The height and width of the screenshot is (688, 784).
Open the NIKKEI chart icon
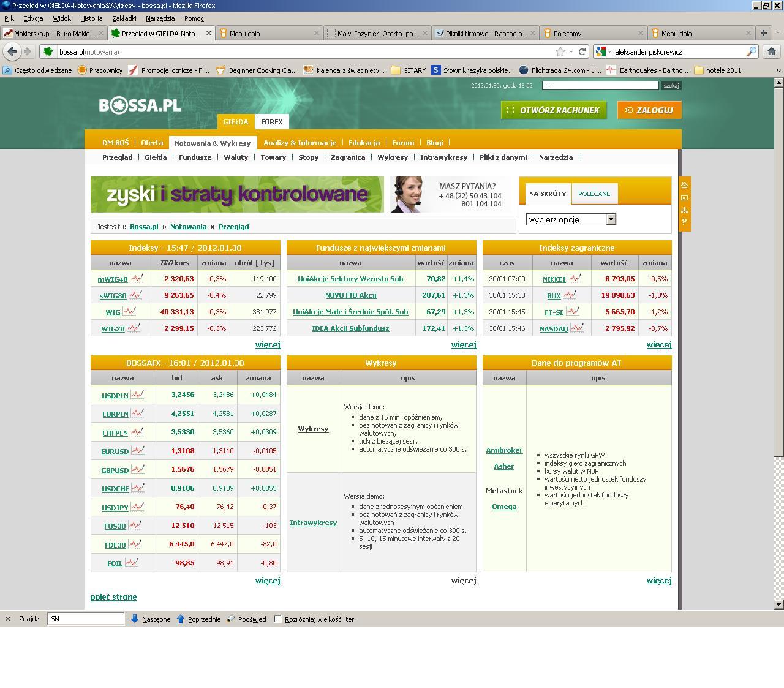(575, 279)
